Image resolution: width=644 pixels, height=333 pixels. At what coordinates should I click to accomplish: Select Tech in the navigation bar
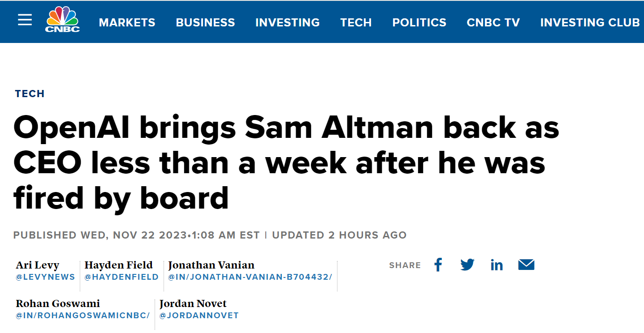tap(356, 22)
